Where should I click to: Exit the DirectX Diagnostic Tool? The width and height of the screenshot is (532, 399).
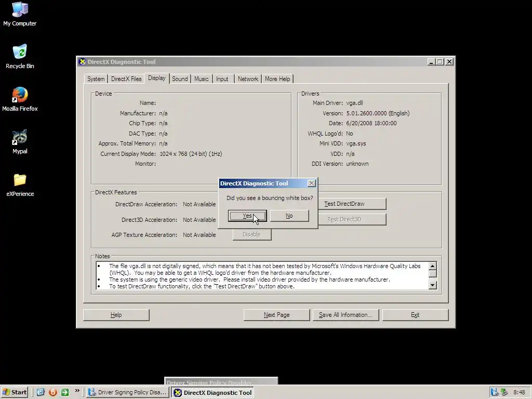click(415, 315)
